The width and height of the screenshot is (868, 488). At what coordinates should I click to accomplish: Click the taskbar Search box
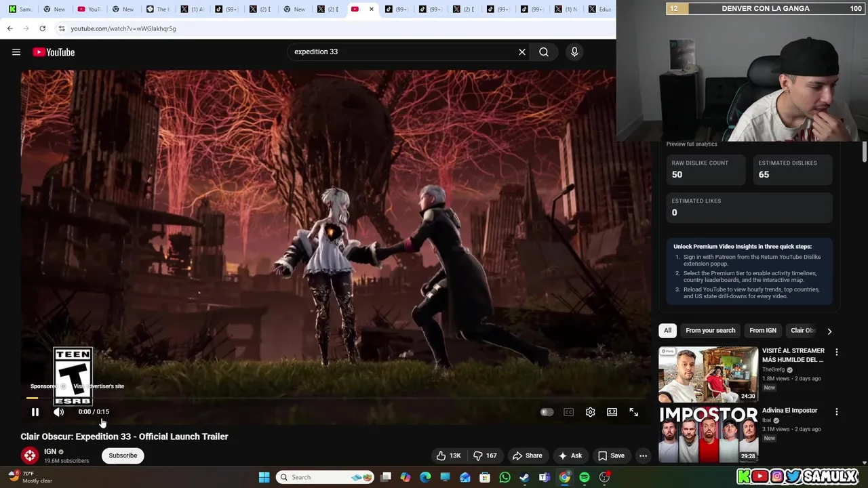[325, 477]
